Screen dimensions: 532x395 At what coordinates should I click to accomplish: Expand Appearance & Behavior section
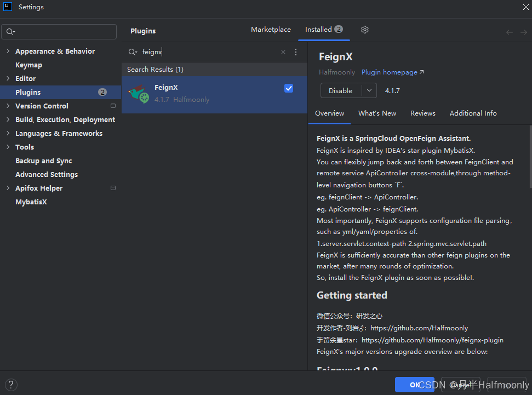8,51
